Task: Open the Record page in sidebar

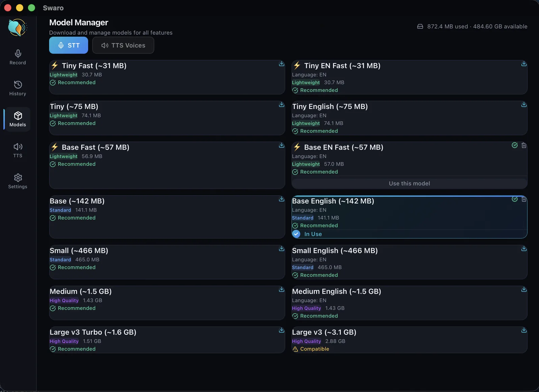Action: [18, 57]
